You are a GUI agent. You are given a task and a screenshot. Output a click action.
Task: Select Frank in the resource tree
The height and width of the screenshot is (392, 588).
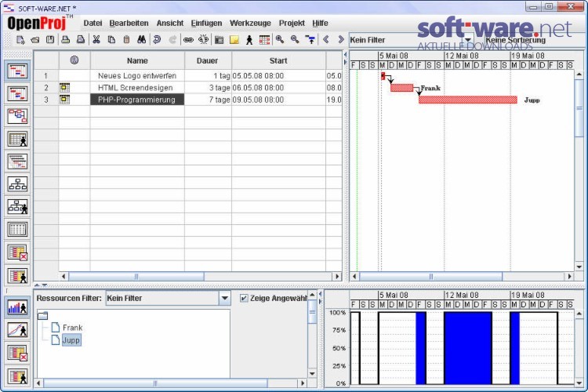(72, 328)
